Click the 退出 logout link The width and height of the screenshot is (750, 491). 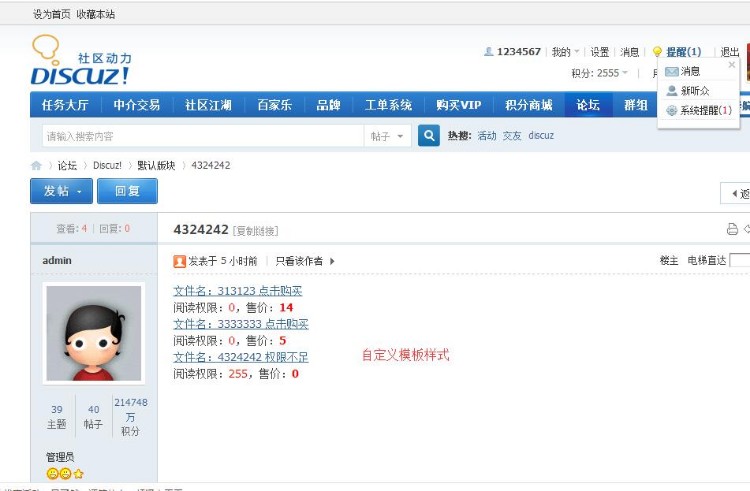[730, 52]
